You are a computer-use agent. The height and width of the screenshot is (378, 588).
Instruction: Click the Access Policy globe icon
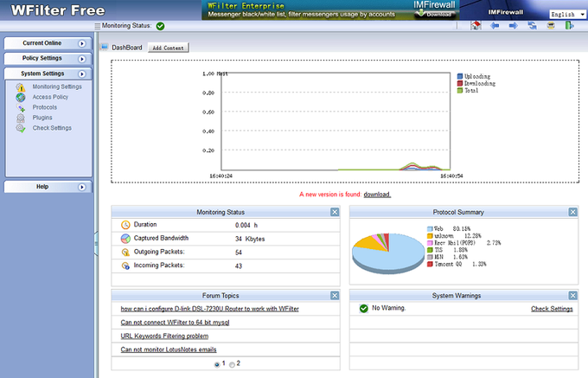click(21, 98)
